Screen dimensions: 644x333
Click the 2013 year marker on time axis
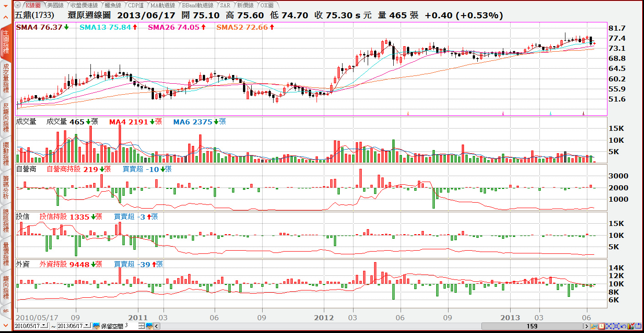[510, 317]
